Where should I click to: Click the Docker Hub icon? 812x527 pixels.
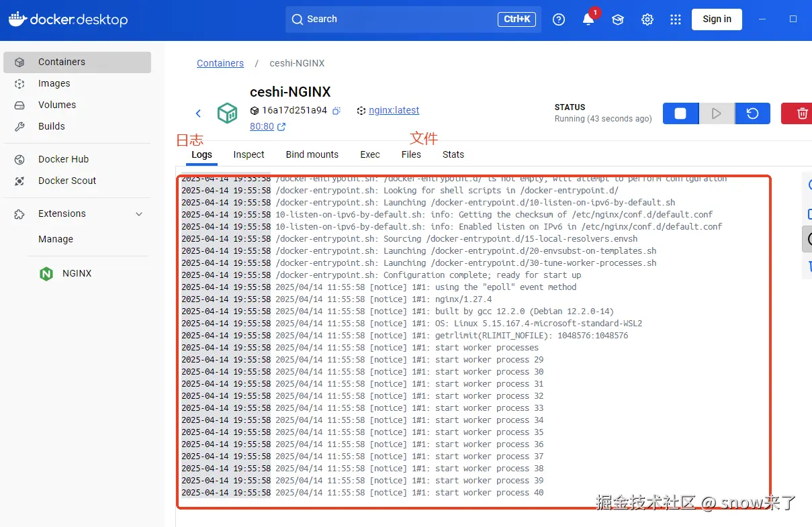(x=19, y=159)
